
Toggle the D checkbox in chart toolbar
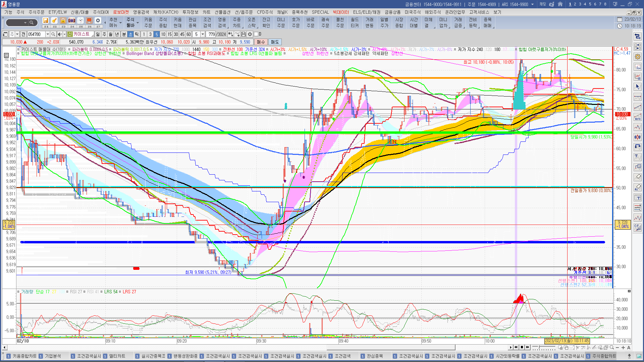[x=256, y=34]
